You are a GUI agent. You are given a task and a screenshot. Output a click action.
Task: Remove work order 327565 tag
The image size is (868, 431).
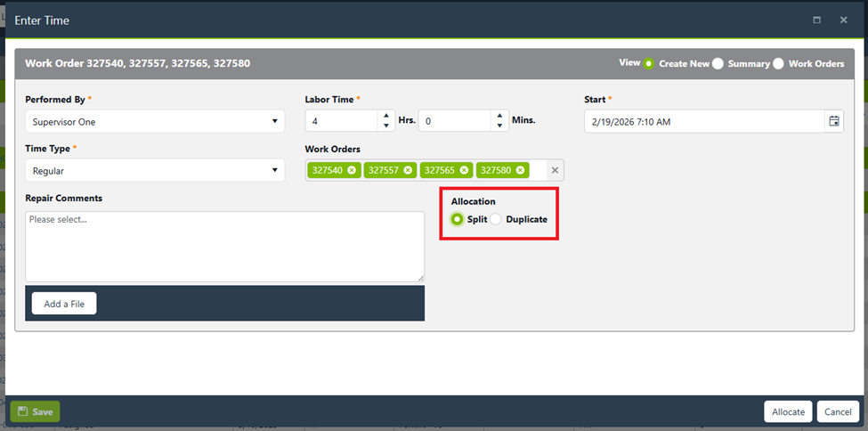(x=464, y=170)
